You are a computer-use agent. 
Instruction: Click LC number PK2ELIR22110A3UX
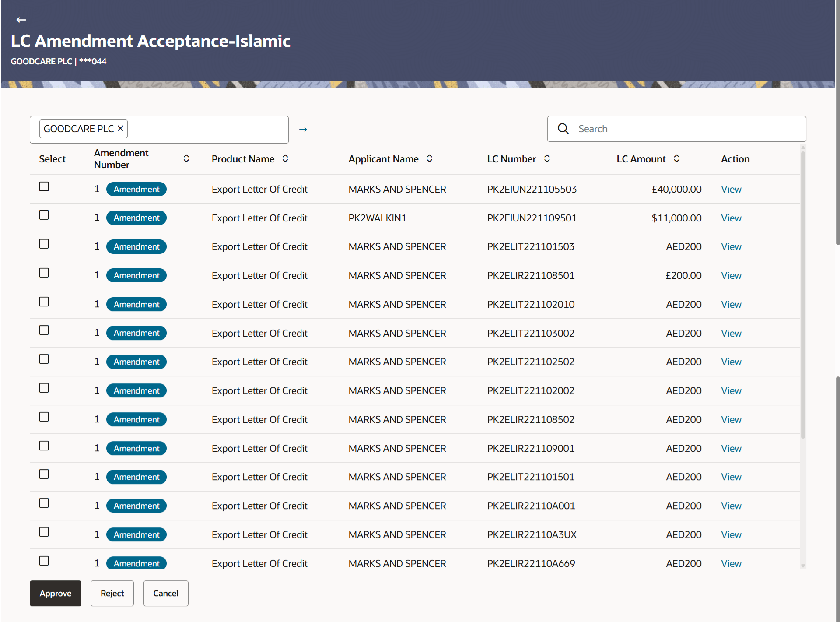click(532, 534)
